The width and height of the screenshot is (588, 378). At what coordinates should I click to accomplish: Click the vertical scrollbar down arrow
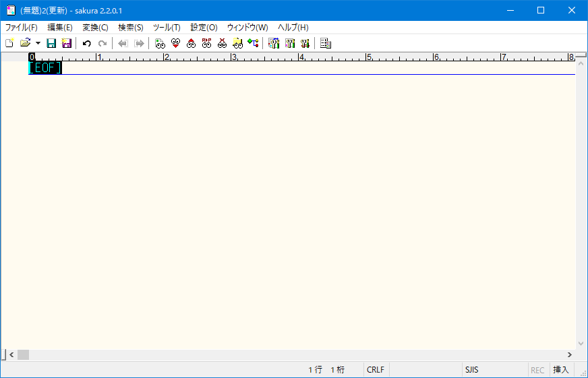pos(581,344)
